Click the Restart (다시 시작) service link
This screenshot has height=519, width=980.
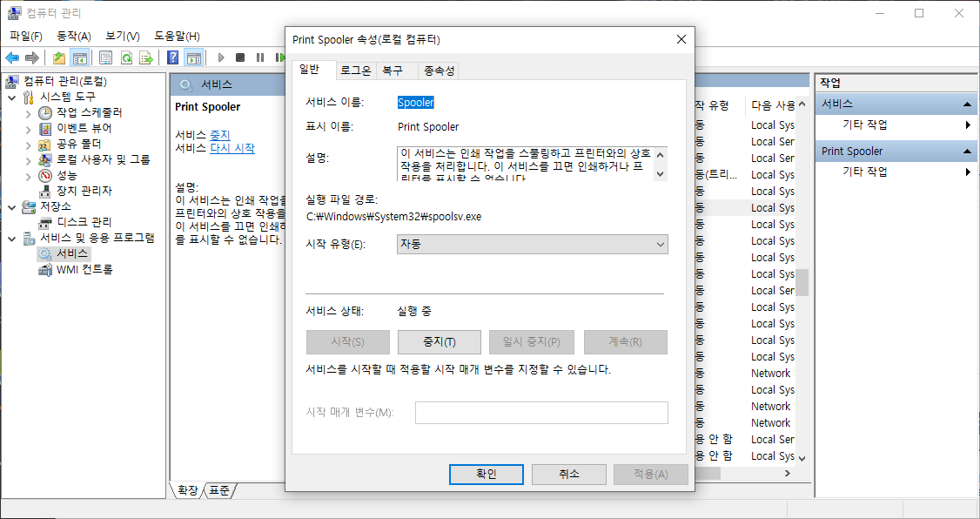pyautogui.click(x=232, y=149)
